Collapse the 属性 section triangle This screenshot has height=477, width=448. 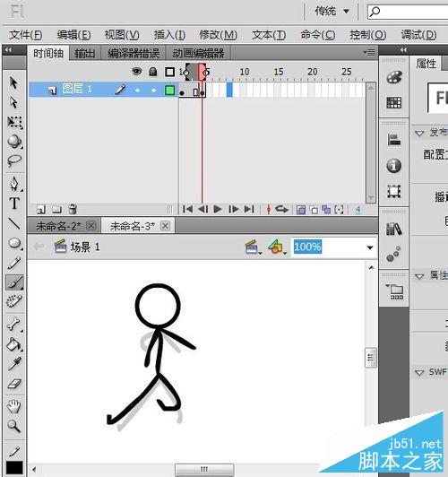[419, 276]
